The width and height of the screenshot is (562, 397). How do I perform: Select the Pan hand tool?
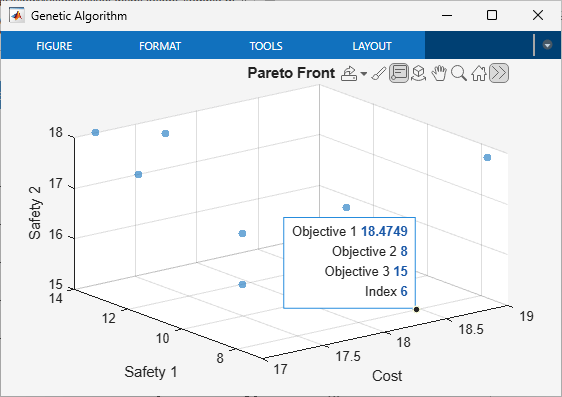439,73
